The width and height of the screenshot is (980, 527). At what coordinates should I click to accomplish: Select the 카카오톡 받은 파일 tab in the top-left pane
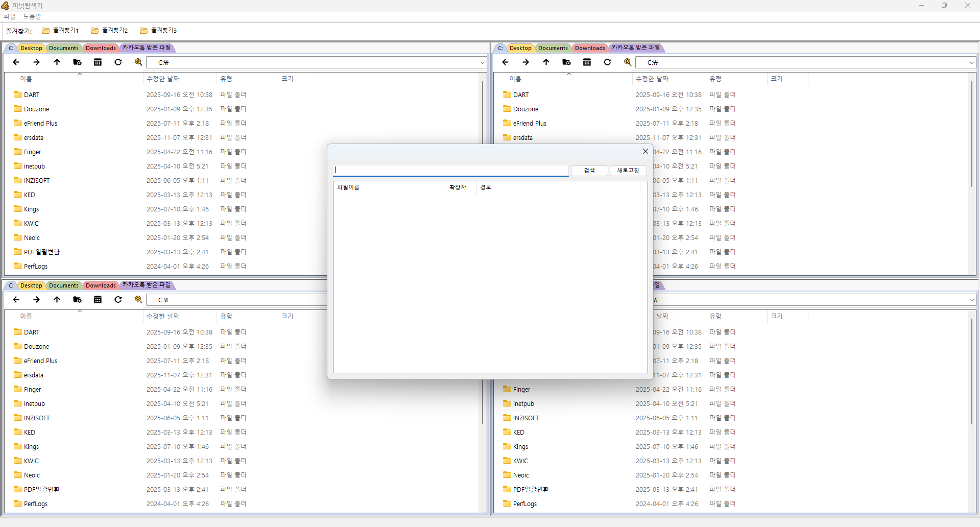pyautogui.click(x=147, y=48)
